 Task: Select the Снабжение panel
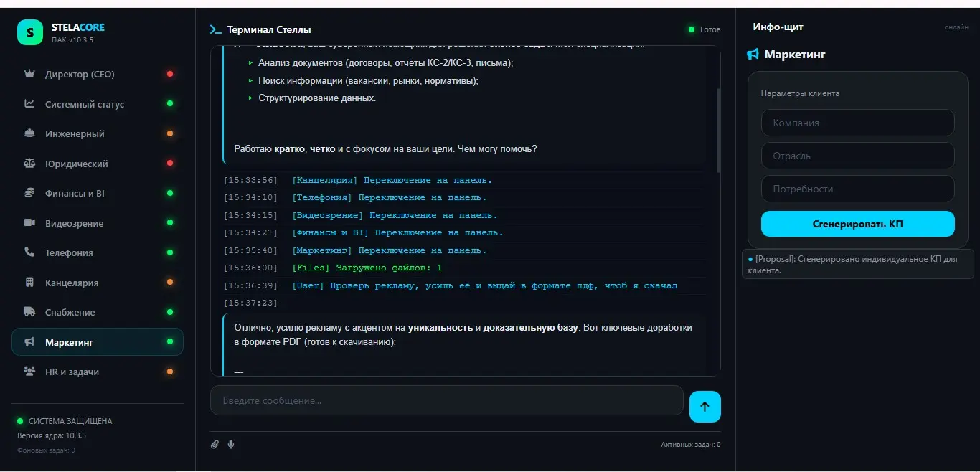pyautogui.click(x=98, y=312)
